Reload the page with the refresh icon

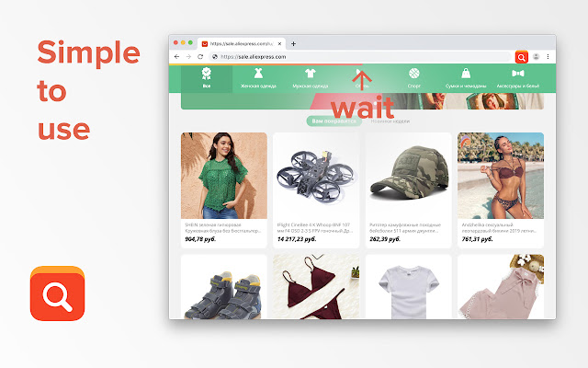click(x=200, y=57)
